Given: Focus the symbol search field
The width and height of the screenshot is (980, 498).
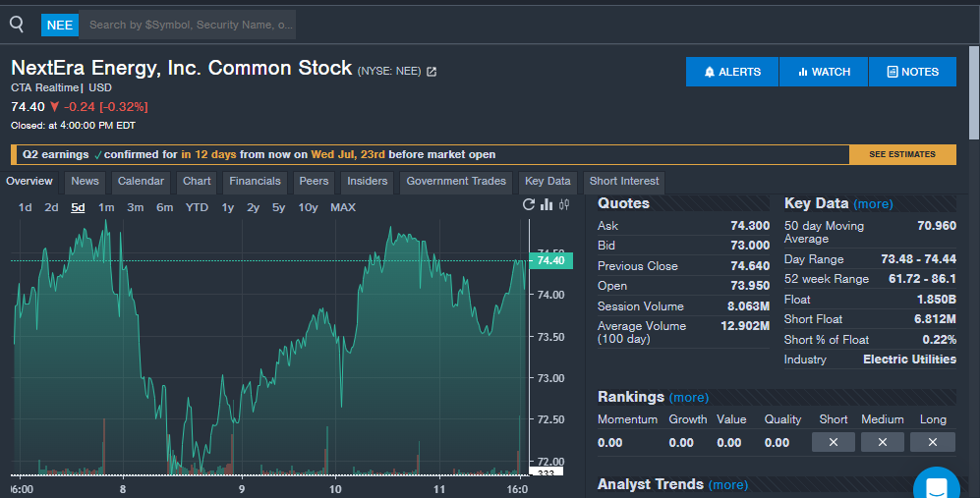Looking at the screenshot, I should (x=188, y=25).
